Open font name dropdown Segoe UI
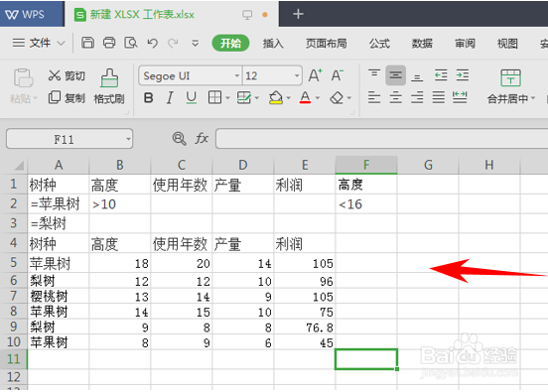548x392 pixels. 237,75
